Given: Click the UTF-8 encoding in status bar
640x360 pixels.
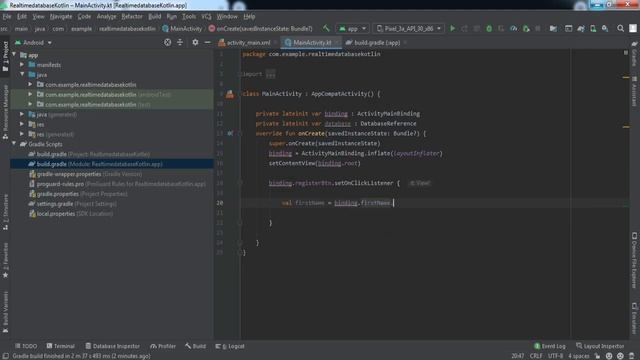Looking at the screenshot, I should [x=555, y=356].
